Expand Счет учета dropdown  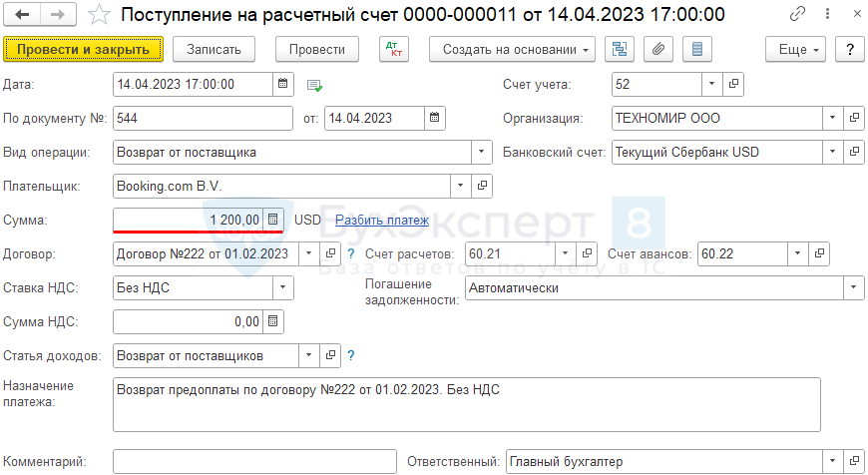tap(712, 84)
